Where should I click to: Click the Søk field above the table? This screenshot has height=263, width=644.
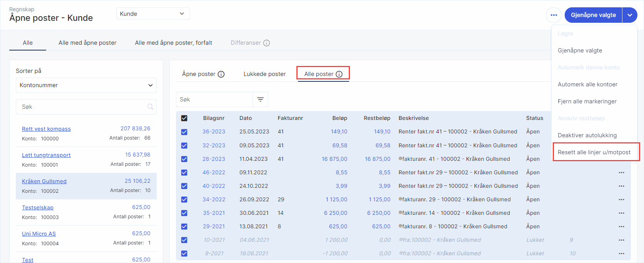pos(214,99)
